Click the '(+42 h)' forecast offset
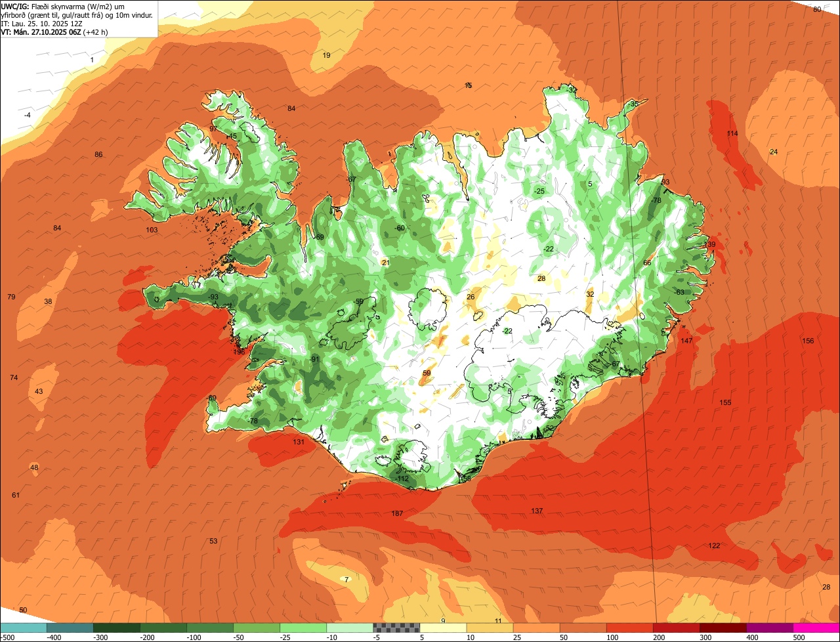840x642 pixels. pyautogui.click(x=96, y=32)
